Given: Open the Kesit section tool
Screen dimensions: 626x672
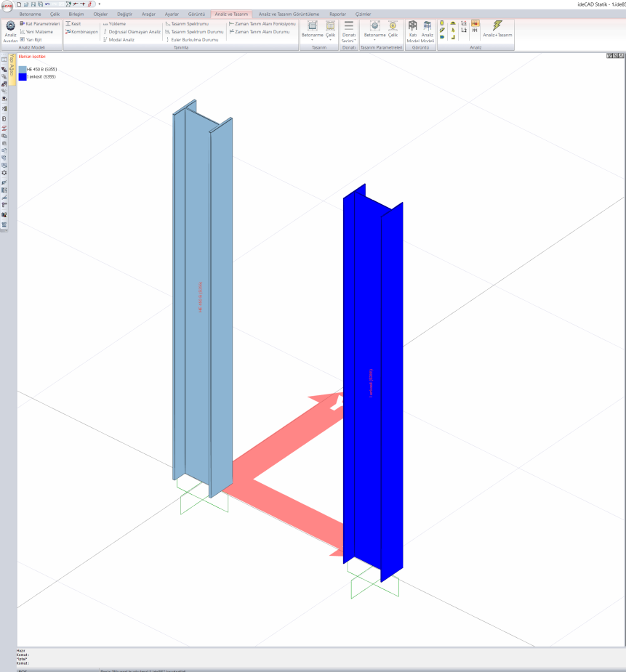Looking at the screenshot, I should pyautogui.click(x=73, y=23).
